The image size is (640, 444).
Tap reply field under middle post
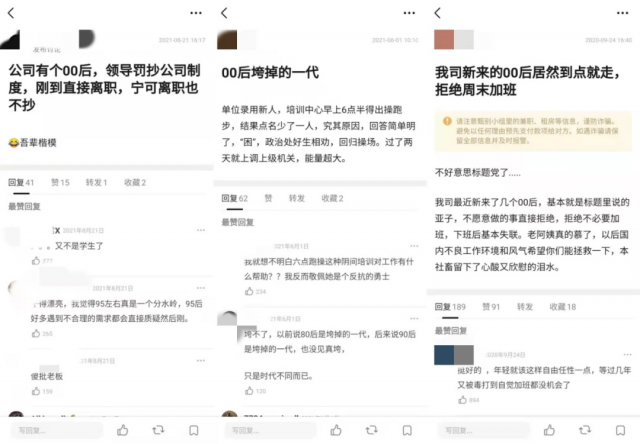point(270,431)
